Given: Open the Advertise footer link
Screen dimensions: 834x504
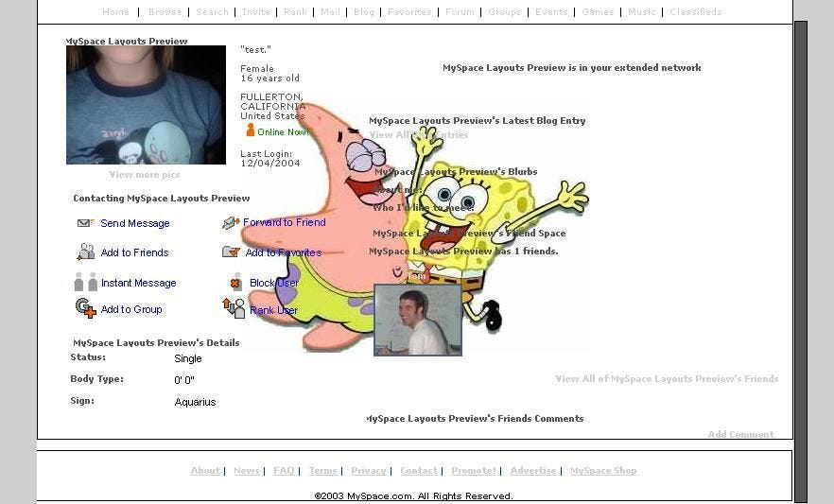Looking at the screenshot, I should click(x=533, y=471).
